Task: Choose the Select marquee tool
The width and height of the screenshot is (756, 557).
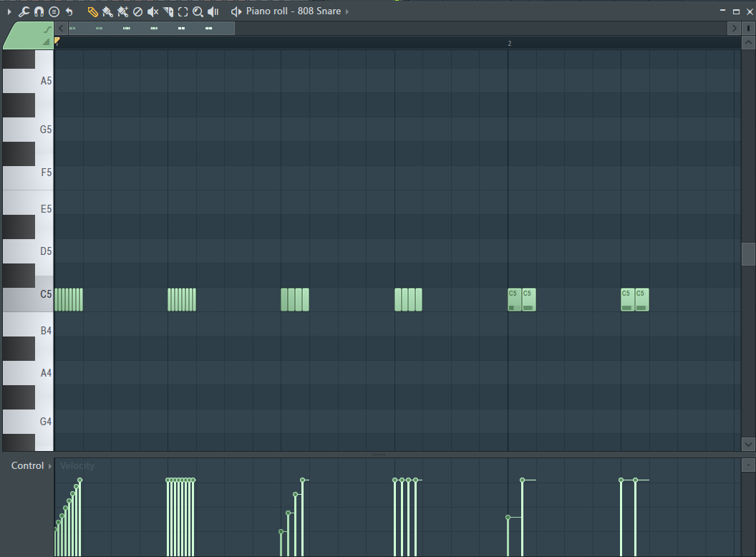Action: [x=183, y=11]
